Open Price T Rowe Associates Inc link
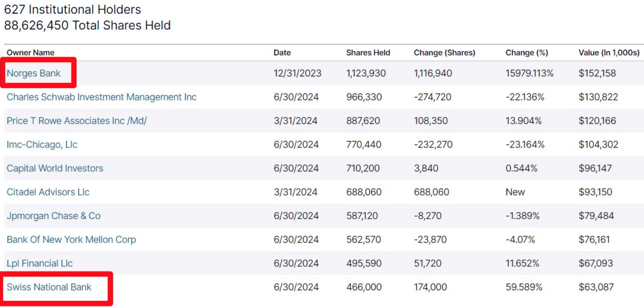Viewport: 644px width, 308px height. click(x=77, y=121)
